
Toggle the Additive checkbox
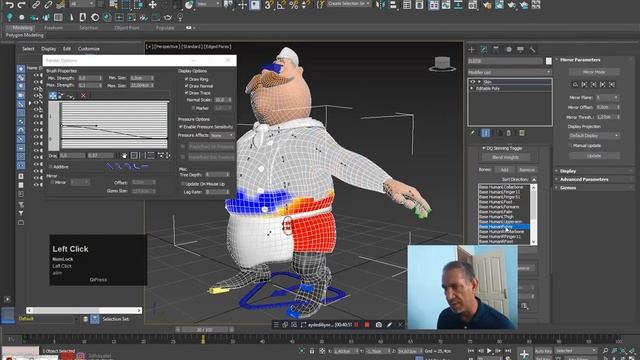[51, 167]
